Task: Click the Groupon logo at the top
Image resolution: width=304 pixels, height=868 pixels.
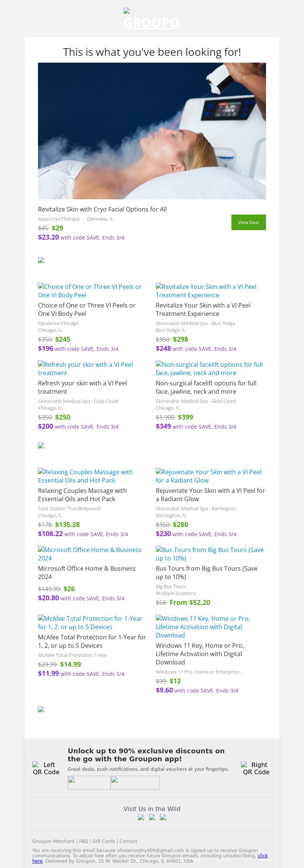Action: [152, 20]
